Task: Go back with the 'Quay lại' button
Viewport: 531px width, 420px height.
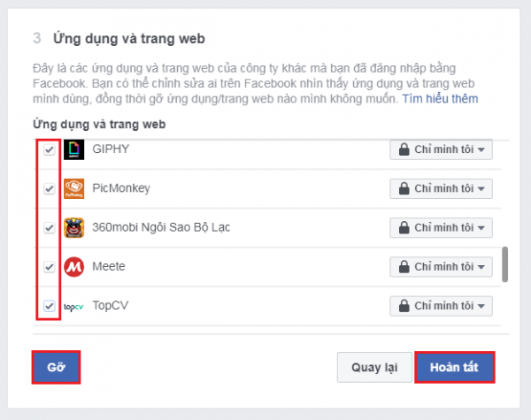Action: (x=374, y=367)
